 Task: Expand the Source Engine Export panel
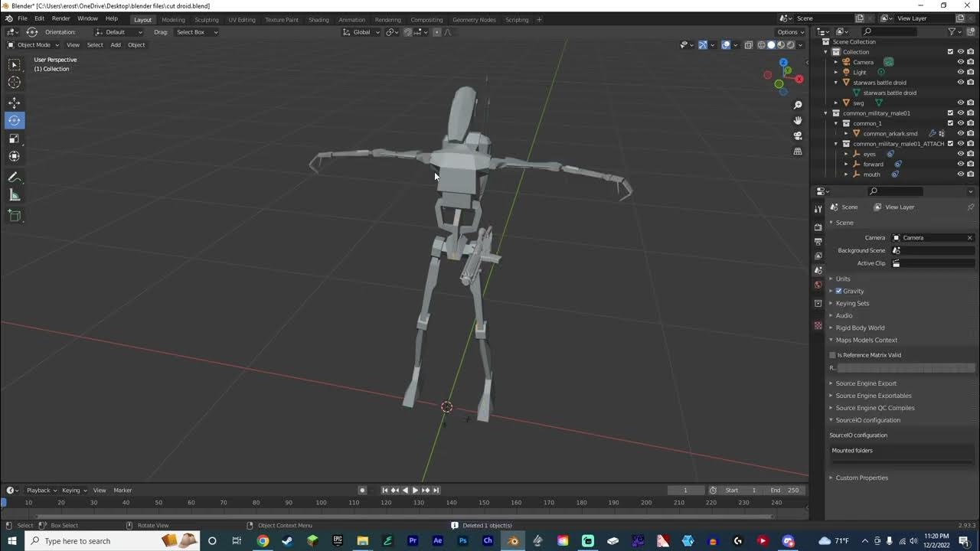[866, 383]
